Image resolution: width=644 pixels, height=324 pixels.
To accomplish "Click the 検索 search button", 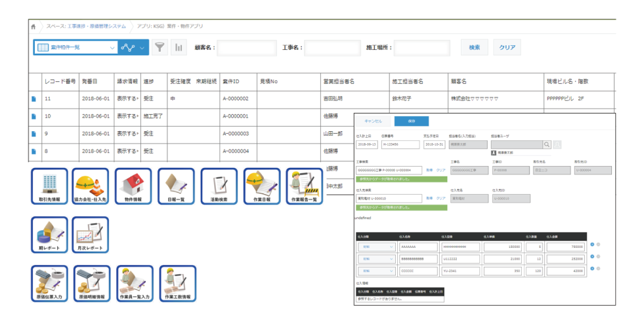I will pyautogui.click(x=475, y=48).
